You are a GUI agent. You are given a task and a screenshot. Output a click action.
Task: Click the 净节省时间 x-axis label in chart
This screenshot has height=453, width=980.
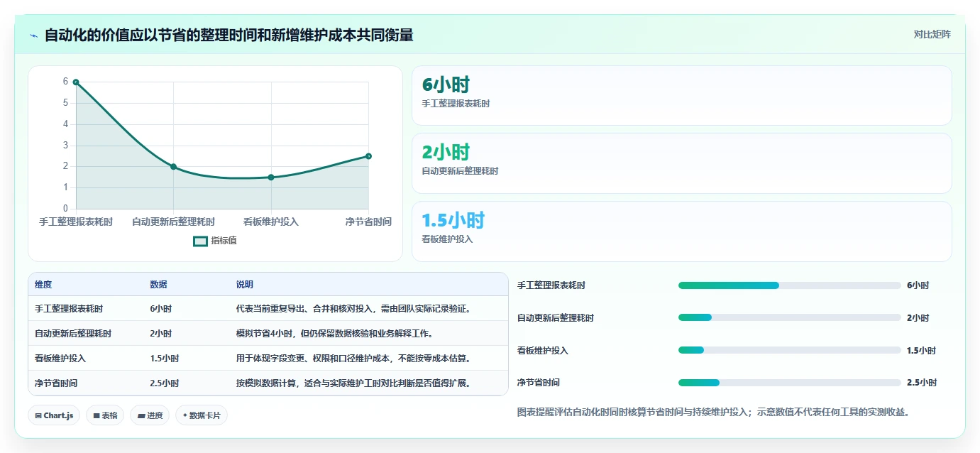tap(368, 222)
